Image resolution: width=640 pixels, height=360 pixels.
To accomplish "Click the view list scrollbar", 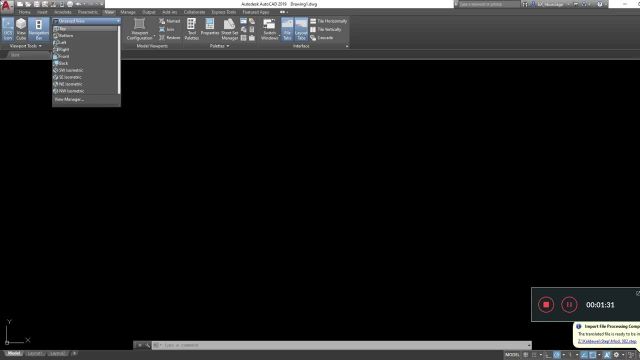I will coord(119,60).
